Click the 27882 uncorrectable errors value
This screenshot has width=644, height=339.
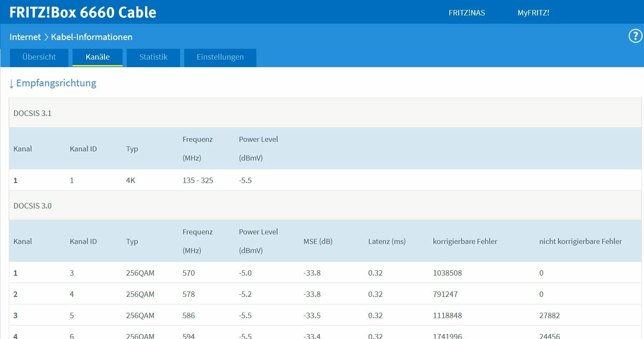click(549, 316)
